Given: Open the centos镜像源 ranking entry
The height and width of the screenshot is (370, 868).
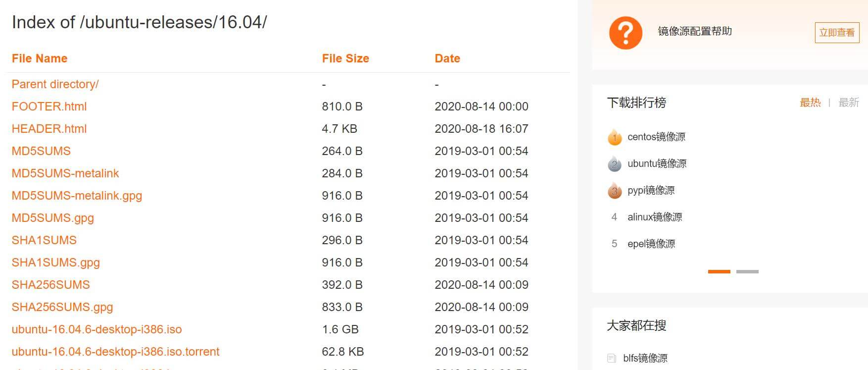Looking at the screenshot, I should click(x=656, y=137).
